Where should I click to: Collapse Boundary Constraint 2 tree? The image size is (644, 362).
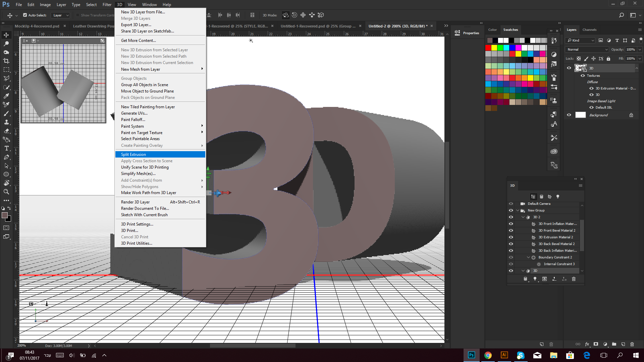(x=528, y=257)
